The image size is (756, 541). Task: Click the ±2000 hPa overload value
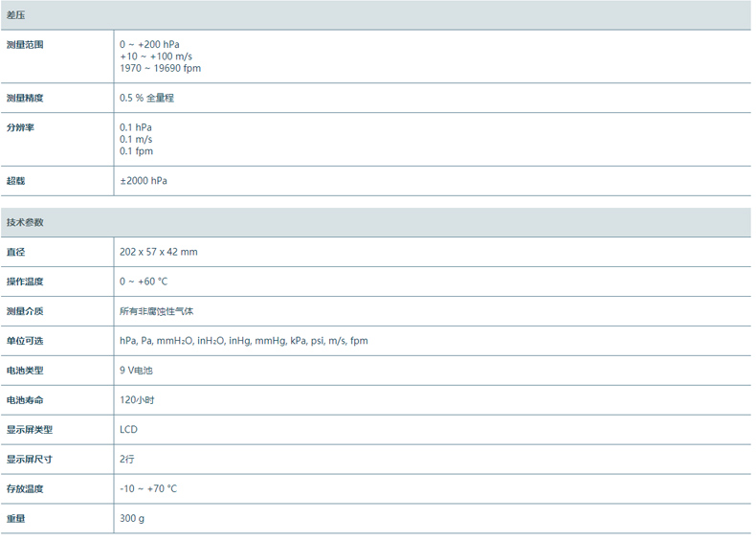pyautogui.click(x=144, y=180)
